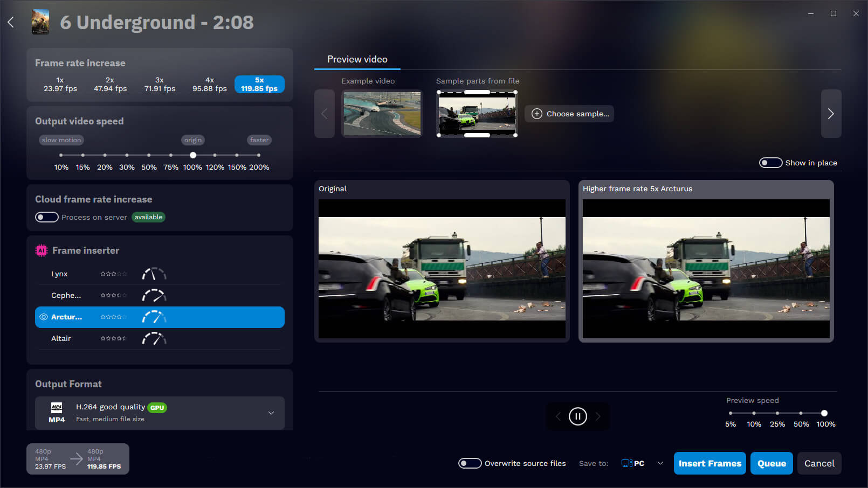Pause the preview playback
This screenshot has width=868, height=488.
tap(577, 416)
